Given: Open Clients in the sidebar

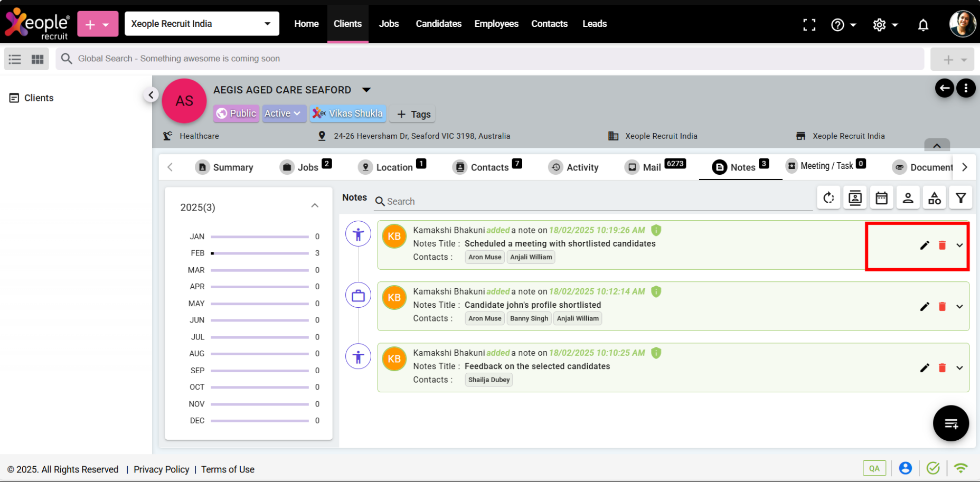Looking at the screenshot, I should click(x=32, y=98).
